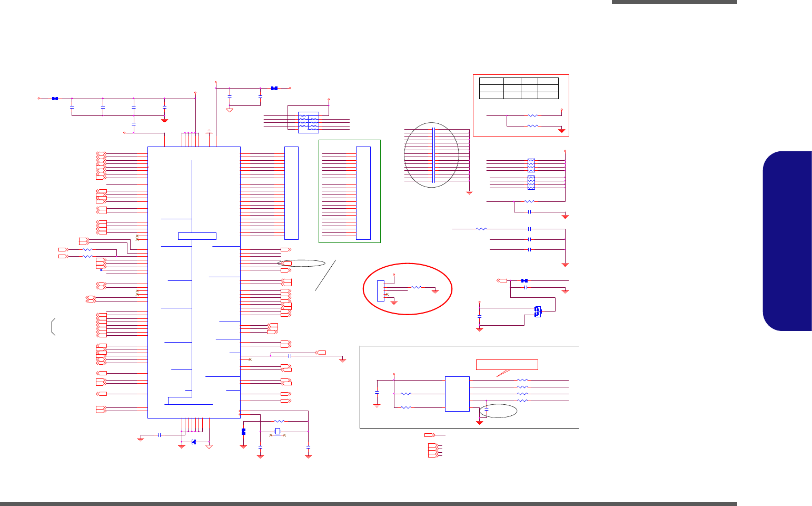
Task: Select the red callout box in bottom panel
Action: pyautogui.click(x=507, y=365)
